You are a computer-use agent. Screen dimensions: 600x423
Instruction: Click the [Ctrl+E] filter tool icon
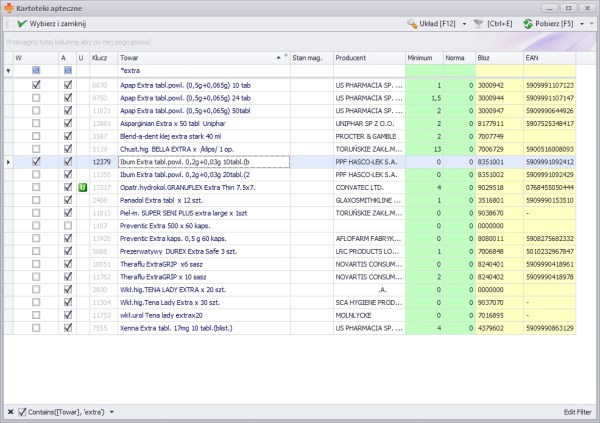coord(479,23)
